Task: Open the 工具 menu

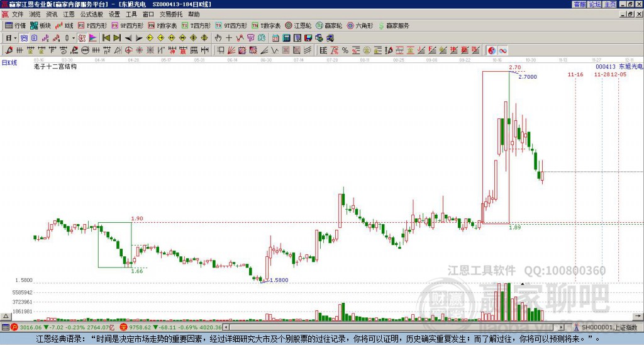Action: 131,14
